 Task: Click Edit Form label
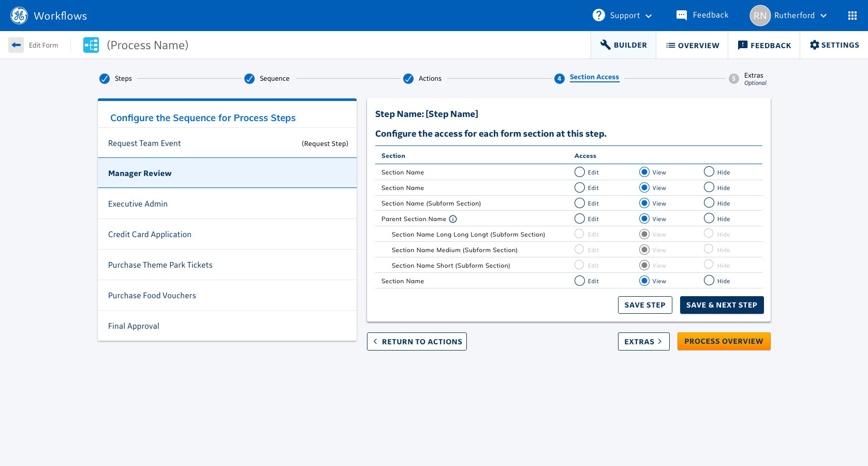[x=43, y=46]
